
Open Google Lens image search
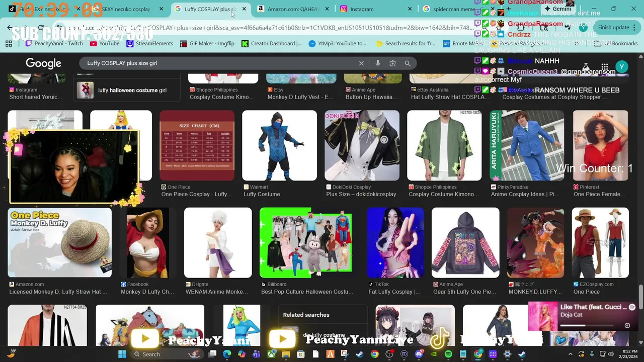(x=392, y=63)
